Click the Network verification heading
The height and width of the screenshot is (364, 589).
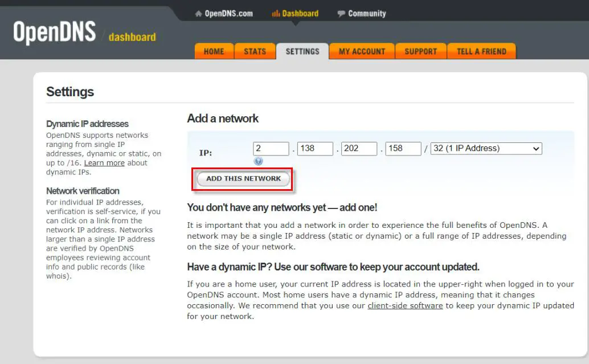(83, 191)
